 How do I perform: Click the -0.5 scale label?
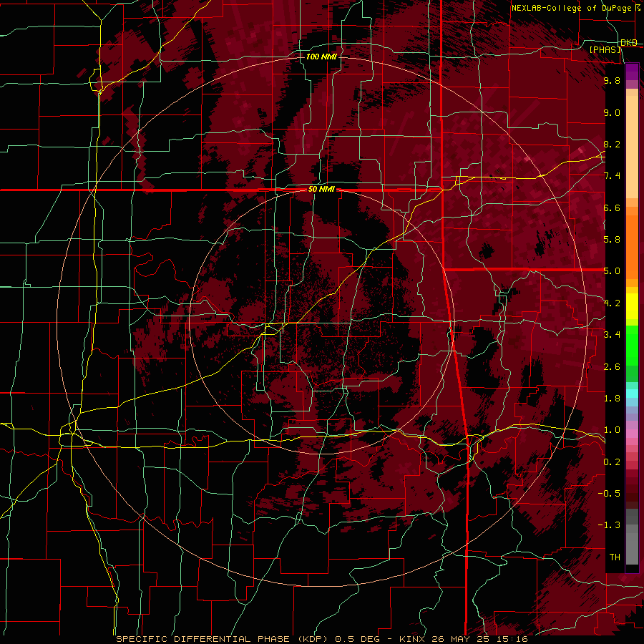tap(609, 494)
